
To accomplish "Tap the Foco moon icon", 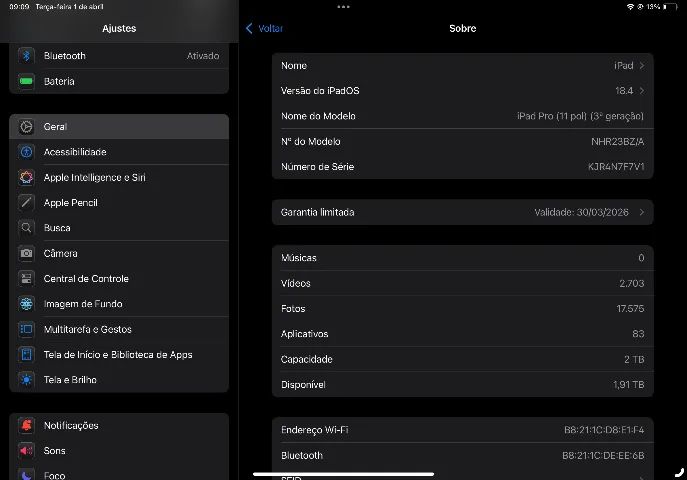I will (x=26, y=475).
